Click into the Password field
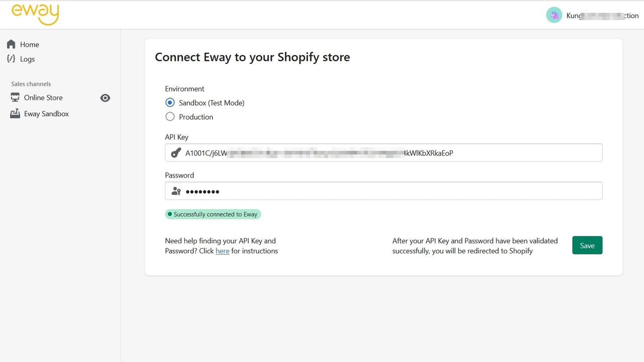The image size is (644, 362). (x=383, y=191)
